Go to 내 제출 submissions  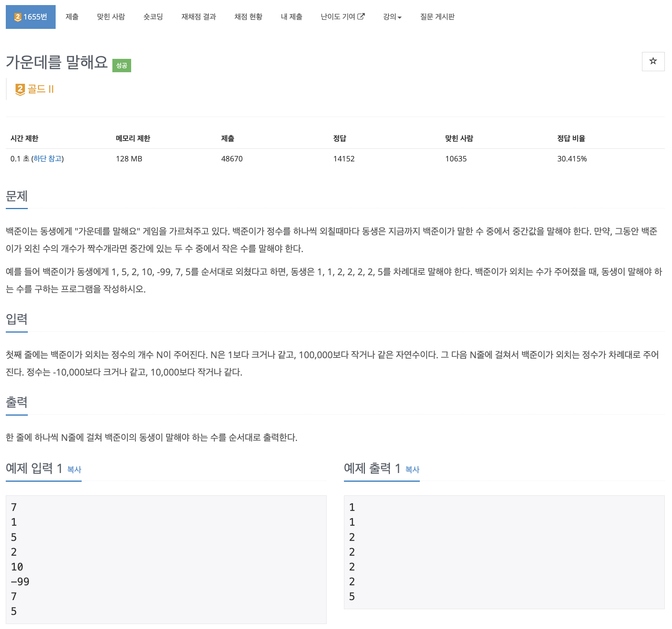(291, 17)
